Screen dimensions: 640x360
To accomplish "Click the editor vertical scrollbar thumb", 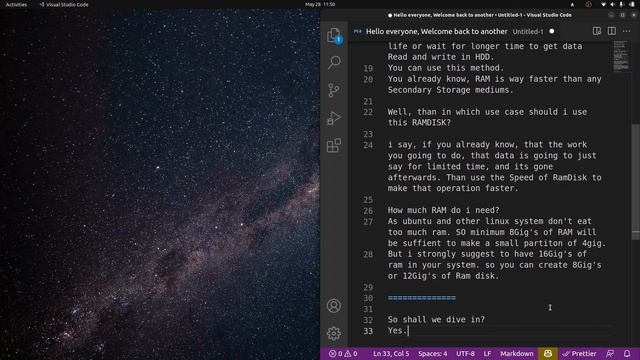I will (x=636, y=182).
